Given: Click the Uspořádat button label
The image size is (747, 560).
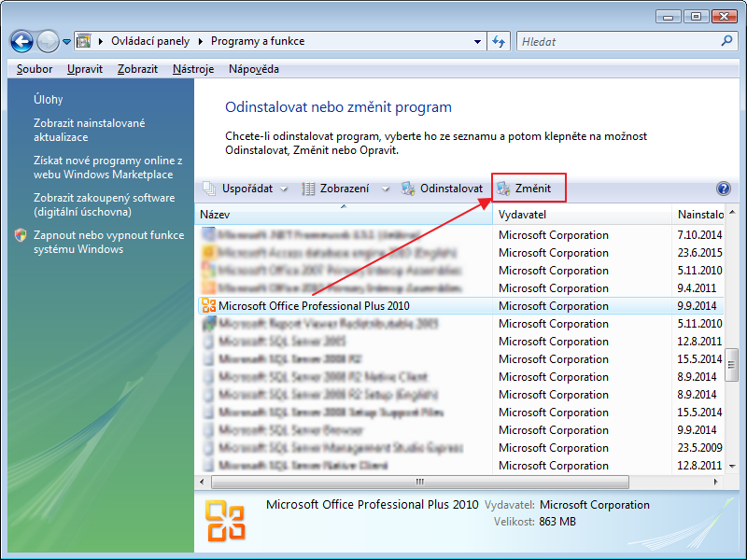Looking at the screenshot, I should point(247,189).
